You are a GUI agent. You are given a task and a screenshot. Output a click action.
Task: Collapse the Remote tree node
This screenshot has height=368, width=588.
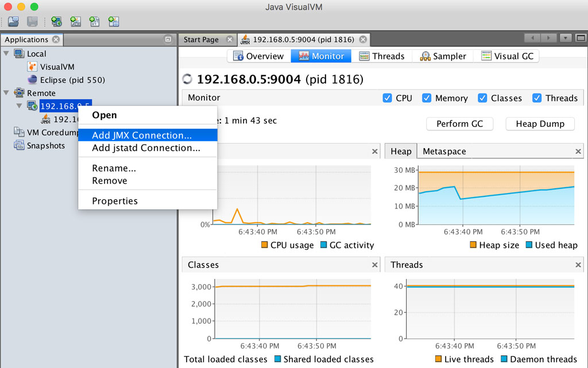tap(6, 92)
